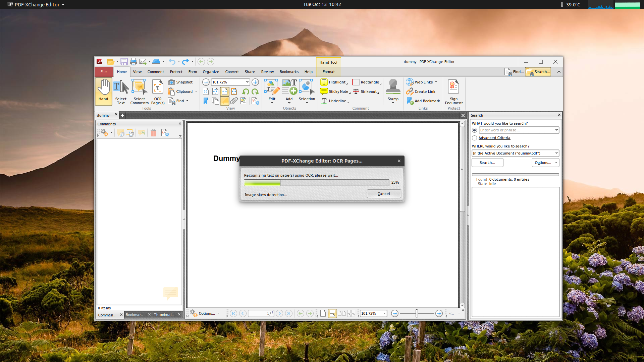Cancel the OCR process
This screenshot has height=362, width=644.
(384, 194)
